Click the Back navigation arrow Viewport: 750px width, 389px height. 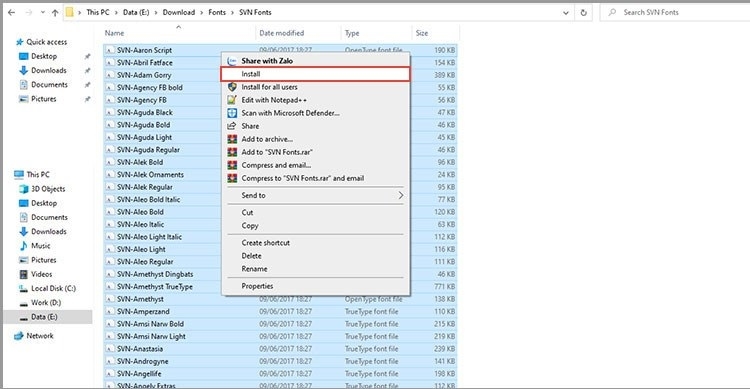(11, 12)
